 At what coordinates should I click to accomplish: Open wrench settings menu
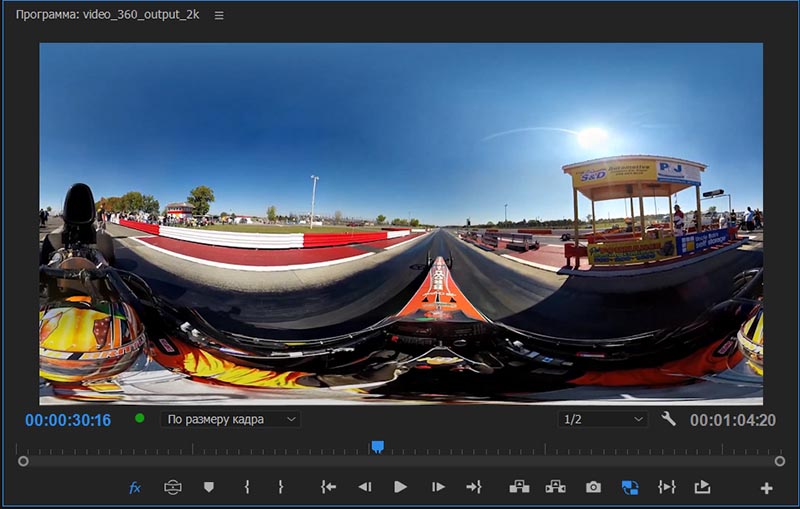click(x=668, y=419)
